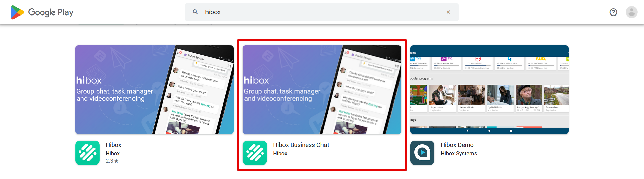Click the Google Play wordmark text
644x179 pixels.
pos(51,12)
